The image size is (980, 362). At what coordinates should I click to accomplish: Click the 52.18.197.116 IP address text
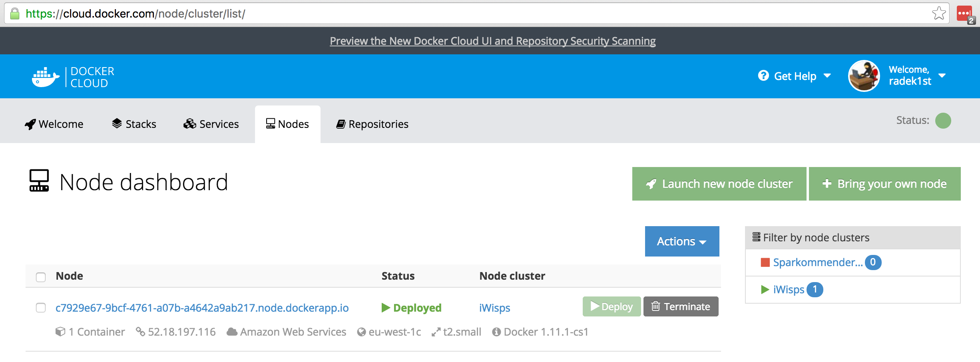(x=182, y=332)
